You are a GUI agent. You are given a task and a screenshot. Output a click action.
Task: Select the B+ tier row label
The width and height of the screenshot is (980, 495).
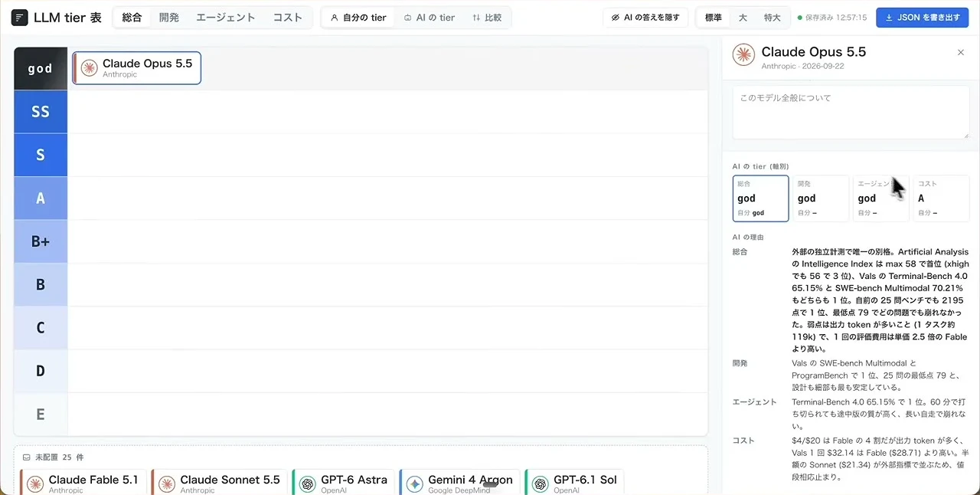pyautogui.click(x=41, y=241)
